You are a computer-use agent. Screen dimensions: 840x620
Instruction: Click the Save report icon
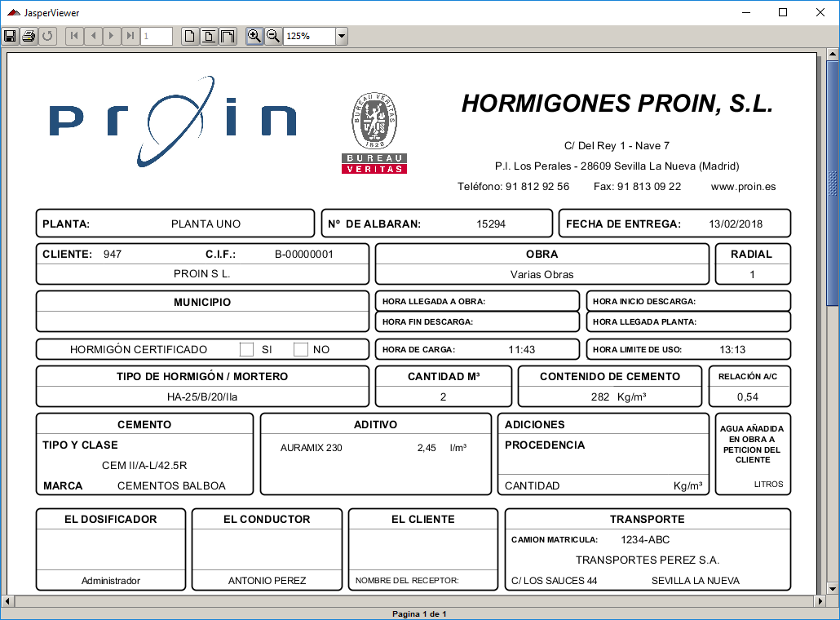[x=10, y=36]
